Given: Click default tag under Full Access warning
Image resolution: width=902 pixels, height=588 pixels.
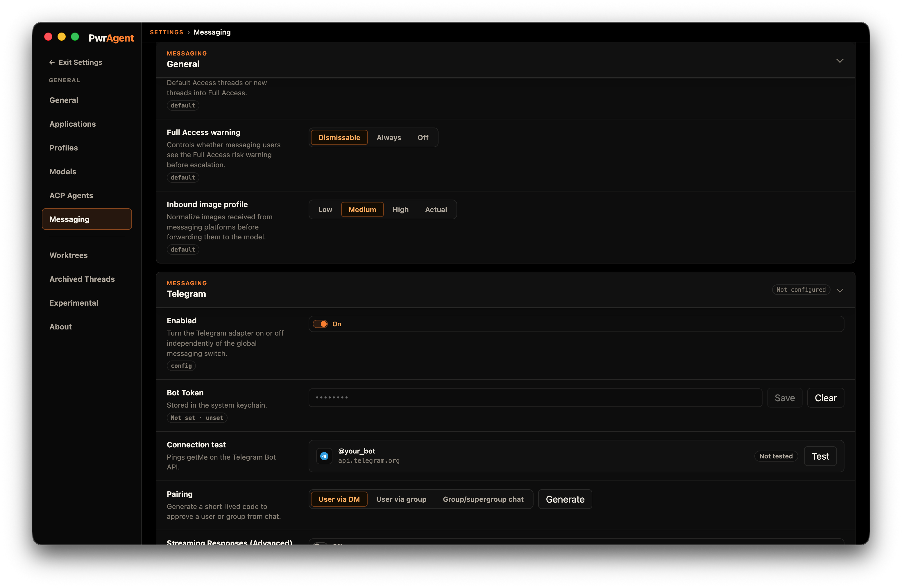Looking at the screenshot, I should point(183,178).
